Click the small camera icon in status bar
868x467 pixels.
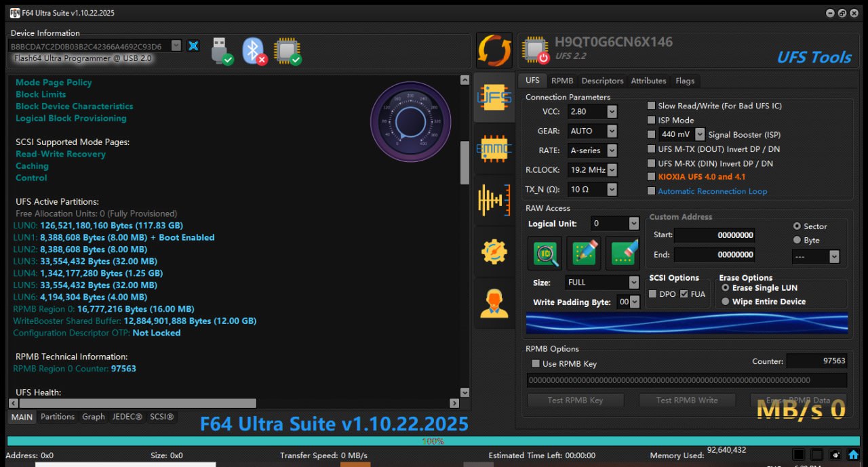pos(835,455)
